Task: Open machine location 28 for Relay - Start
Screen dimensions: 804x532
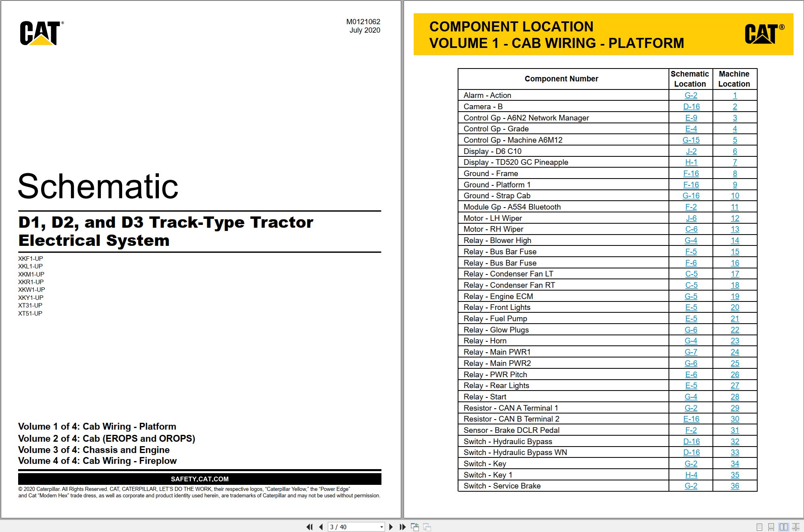Action: 735,397
